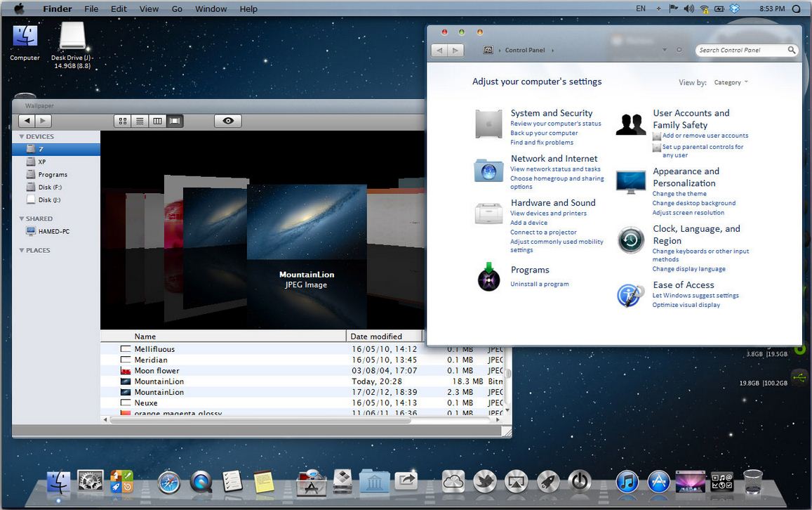
Task: Open the Go menu
Action: point(177,9)
